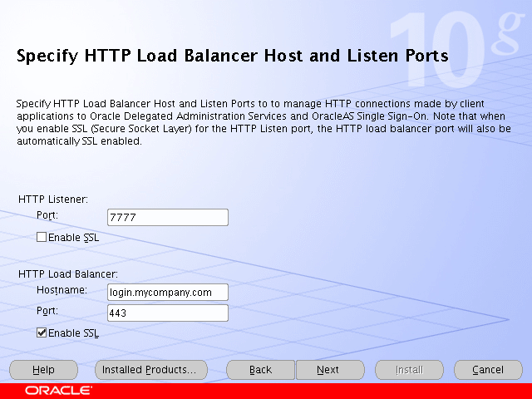
Task: Click the Load Balancer Hostname field
Action: [x=168, y=292]
